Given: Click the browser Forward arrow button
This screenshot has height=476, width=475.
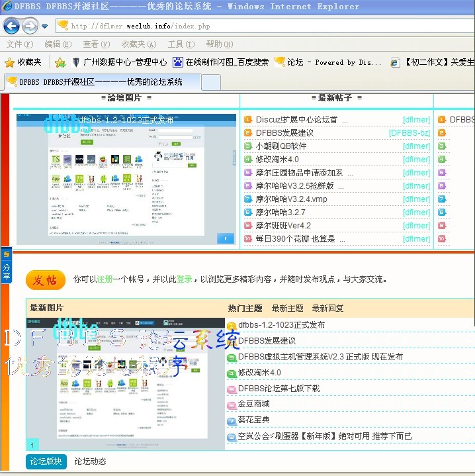Looking at the screenshot, I should click(x=30, y=26).
